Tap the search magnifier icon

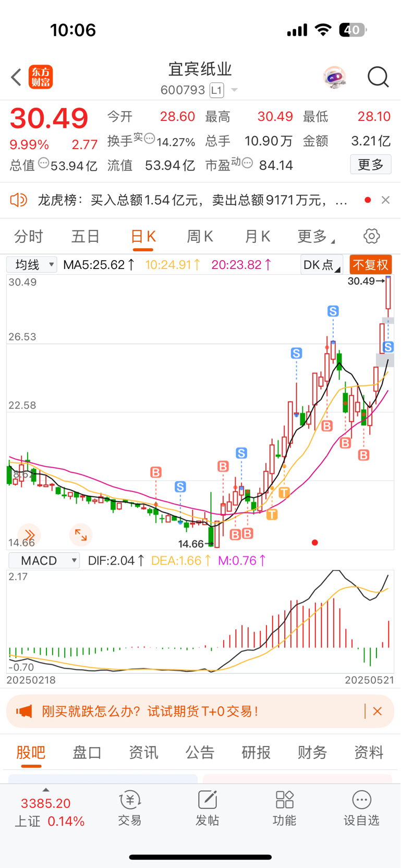378,77
